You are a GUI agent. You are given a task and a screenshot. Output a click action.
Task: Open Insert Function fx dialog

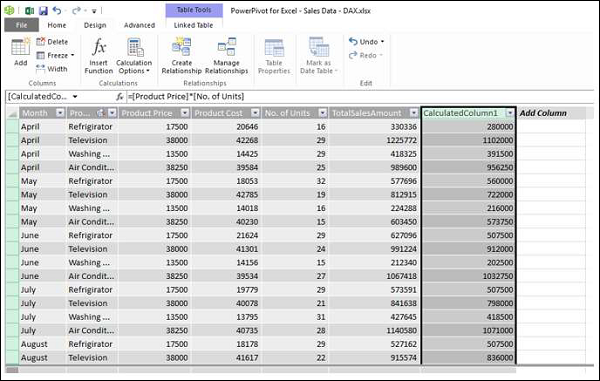[x=99, y=56]
